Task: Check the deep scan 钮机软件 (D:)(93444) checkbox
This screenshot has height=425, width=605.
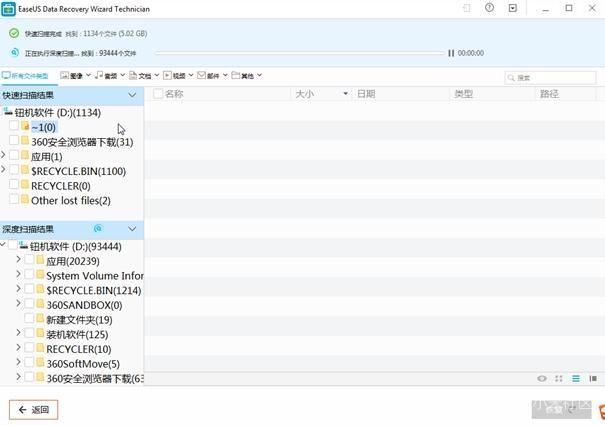Action: [13, 245]
